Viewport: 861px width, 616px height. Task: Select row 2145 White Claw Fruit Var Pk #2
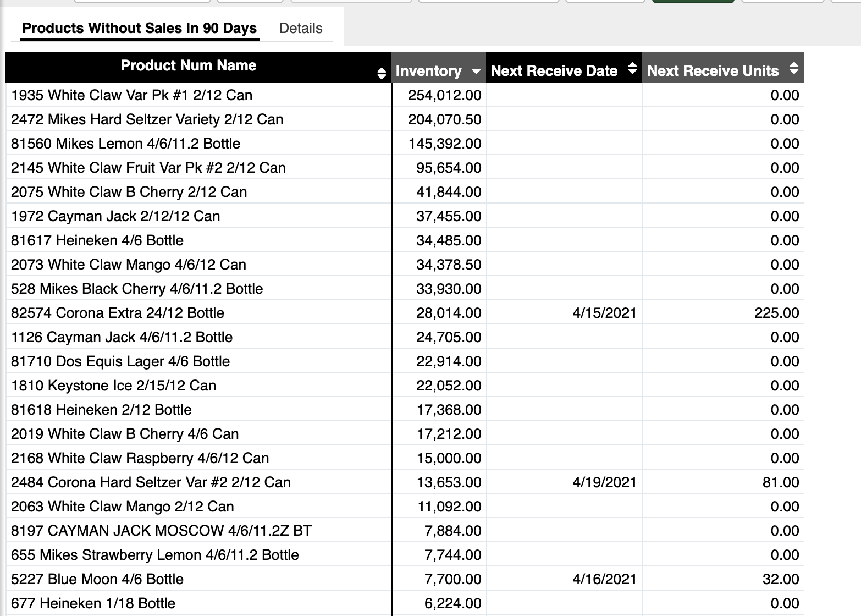coord(405,168)
